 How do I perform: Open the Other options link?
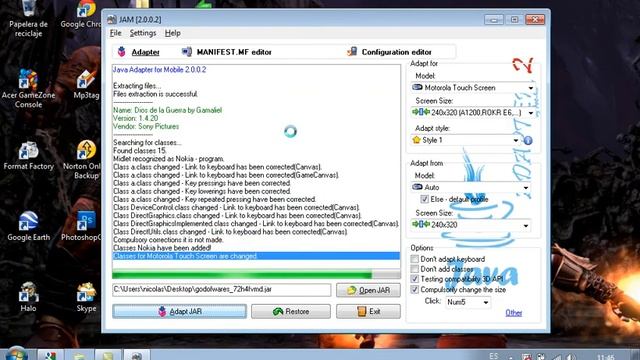pos(513,313)
